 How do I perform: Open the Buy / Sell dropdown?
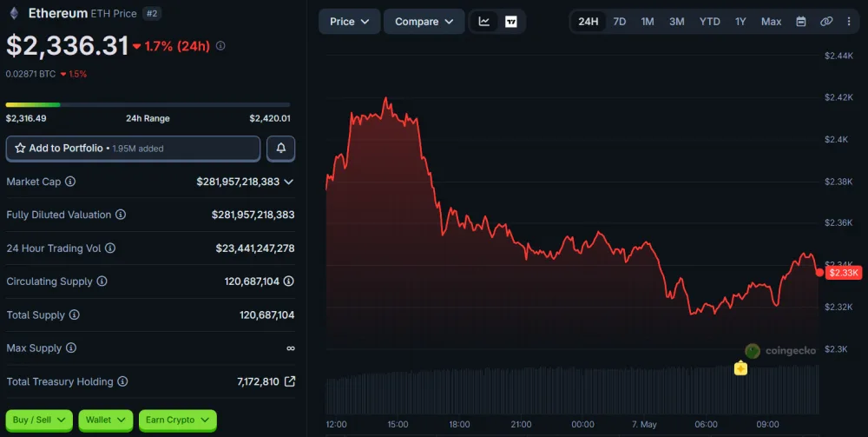[x=39, y=420]
